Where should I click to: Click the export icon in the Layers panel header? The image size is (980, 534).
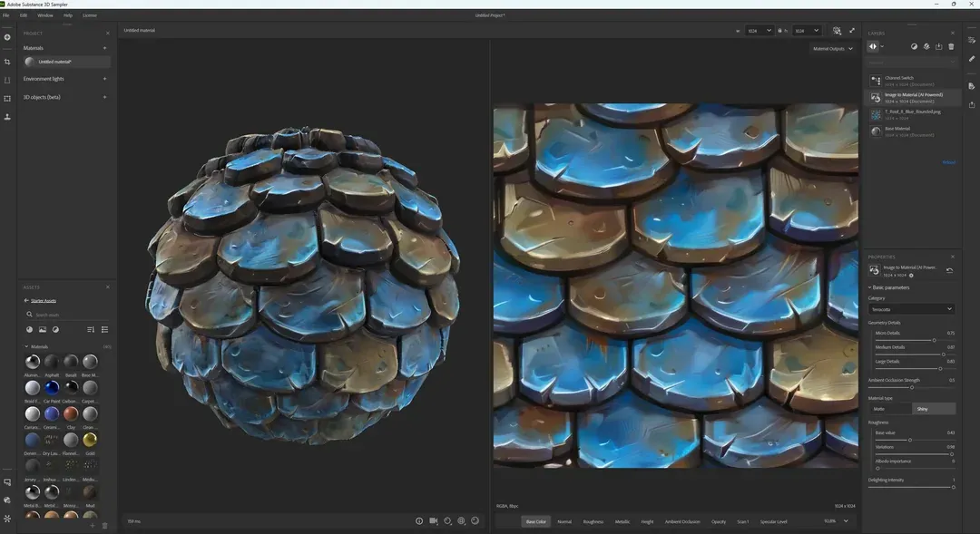pyautogui.click(x=938, y=46)
